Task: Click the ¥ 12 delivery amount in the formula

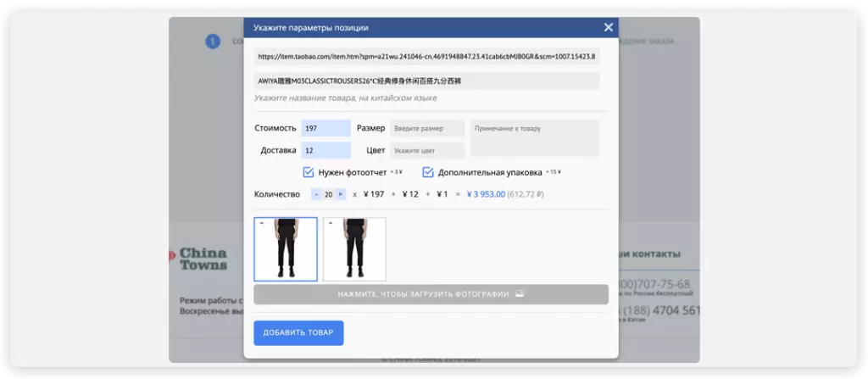Action: [410, 194]
